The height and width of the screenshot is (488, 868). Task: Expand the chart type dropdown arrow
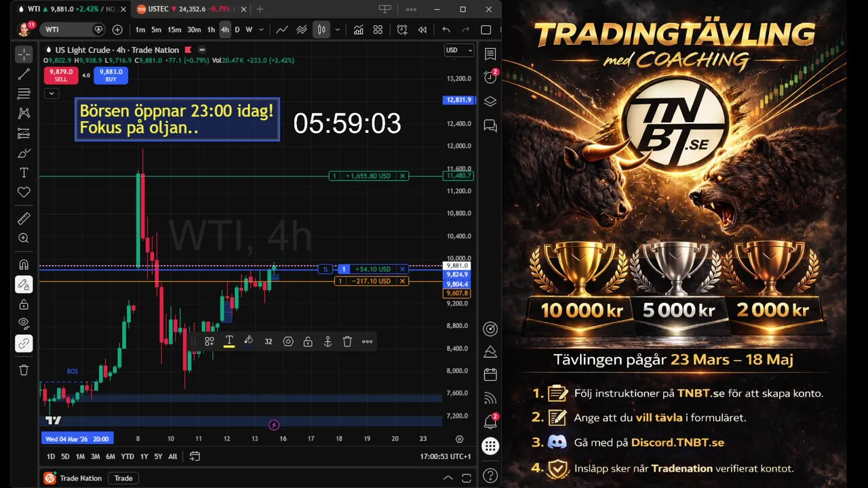(337, 30)
